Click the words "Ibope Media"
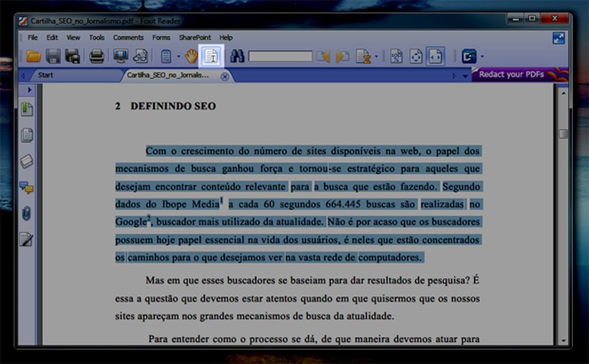 [x=190, y=204]
